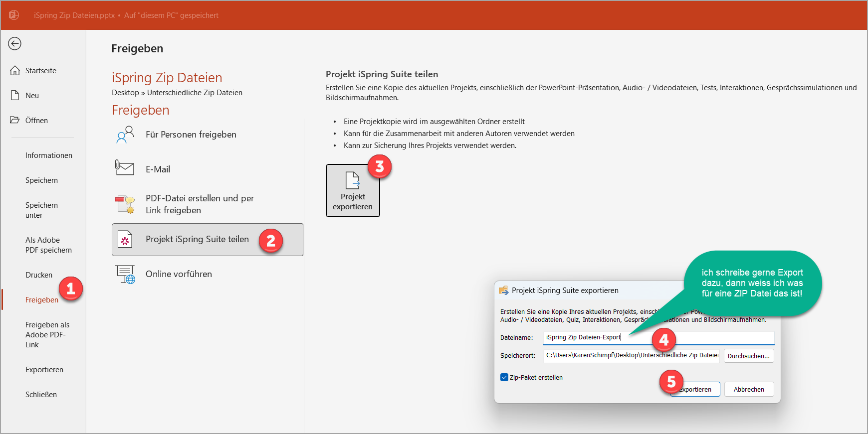
Task: Click the Startseite home icon
Action: 15,71
